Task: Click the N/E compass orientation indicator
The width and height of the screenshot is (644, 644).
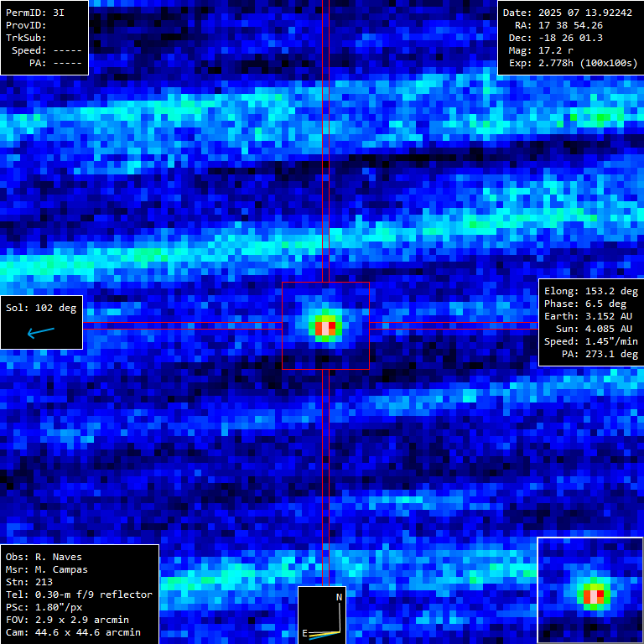Action: pyautogui.click(x=322, y=615)
